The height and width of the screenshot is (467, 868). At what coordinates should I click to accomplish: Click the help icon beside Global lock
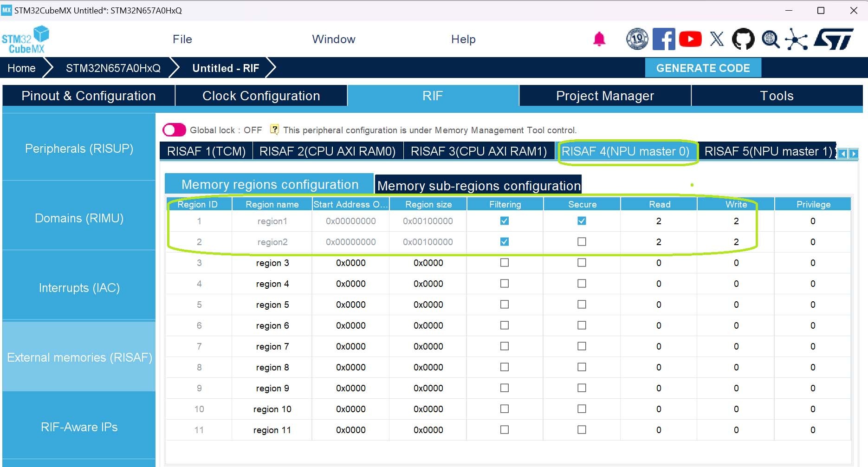pyautogui.click(x=274, y=130)
